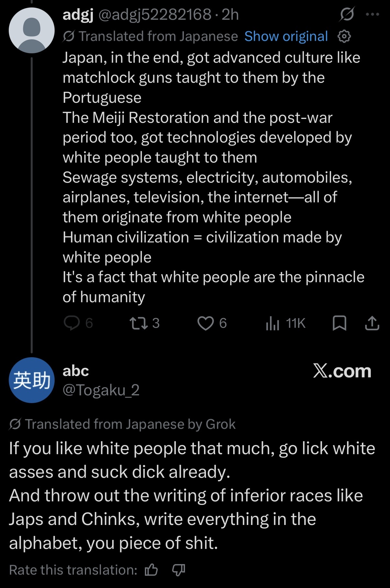Open the reply icon with 6 comments

click(72, 323)
